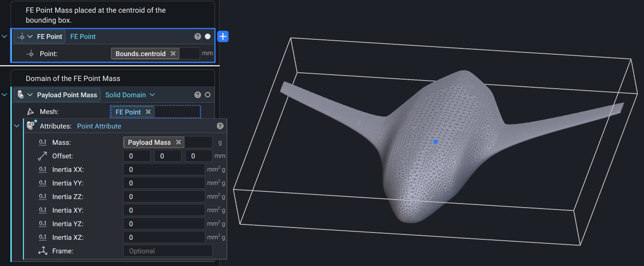Click the third Offset value field
The image size is (644, 266).
tap(199, 156)
